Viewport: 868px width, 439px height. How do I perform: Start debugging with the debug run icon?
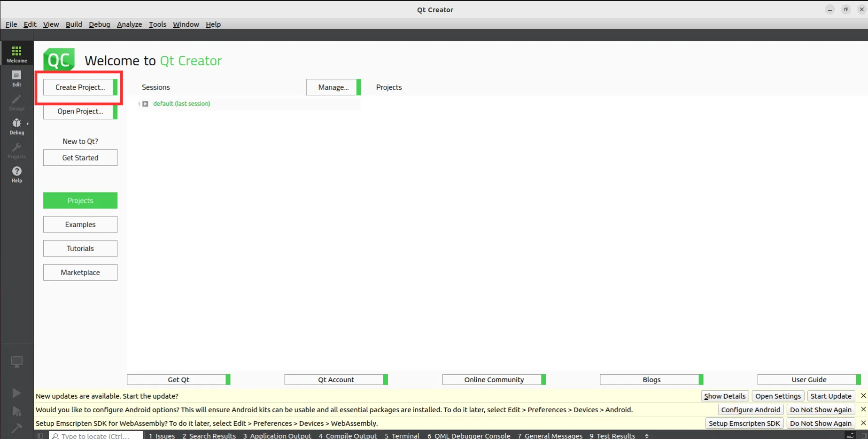click(x=16, y=410)
